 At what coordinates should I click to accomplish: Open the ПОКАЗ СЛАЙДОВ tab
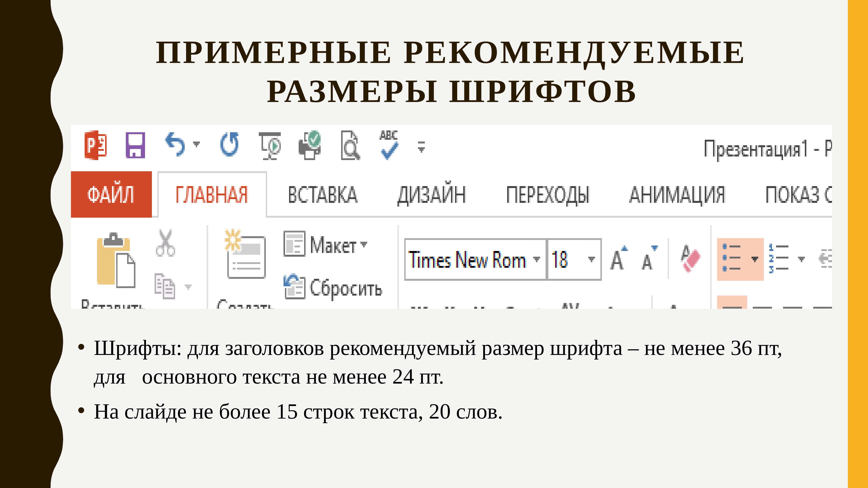point(799,194)
